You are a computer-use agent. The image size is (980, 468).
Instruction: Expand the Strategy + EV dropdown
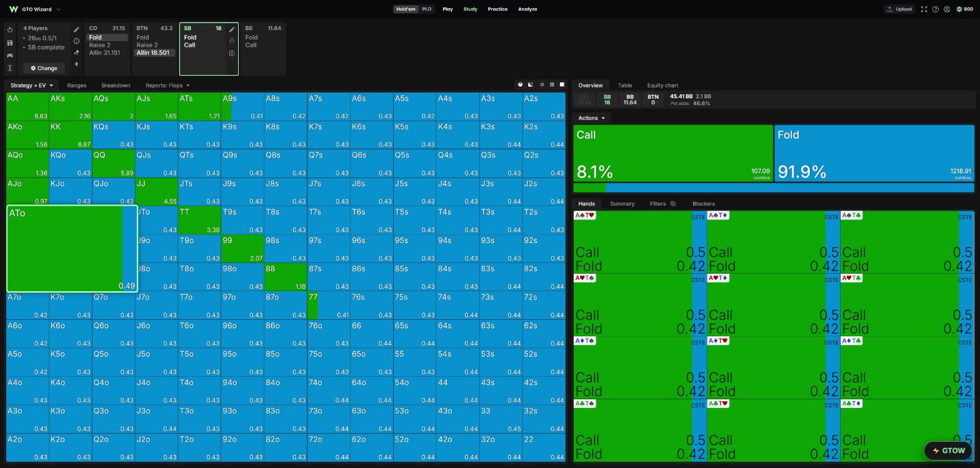pyautogui.click(x=32, y=86)
